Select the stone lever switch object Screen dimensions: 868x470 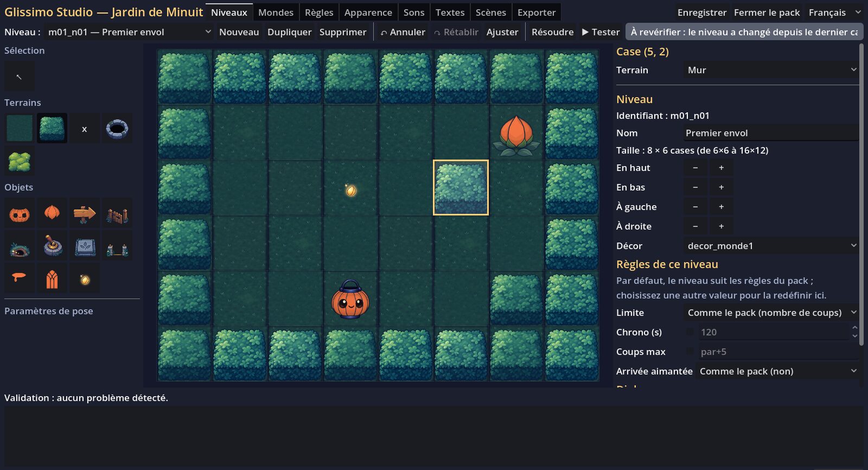pos(52,246)
